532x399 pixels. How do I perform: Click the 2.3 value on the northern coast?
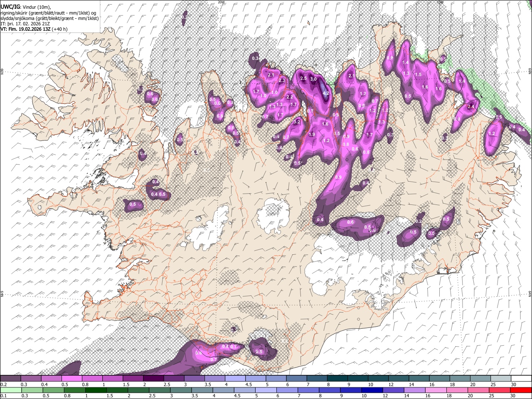click(282, 81)
